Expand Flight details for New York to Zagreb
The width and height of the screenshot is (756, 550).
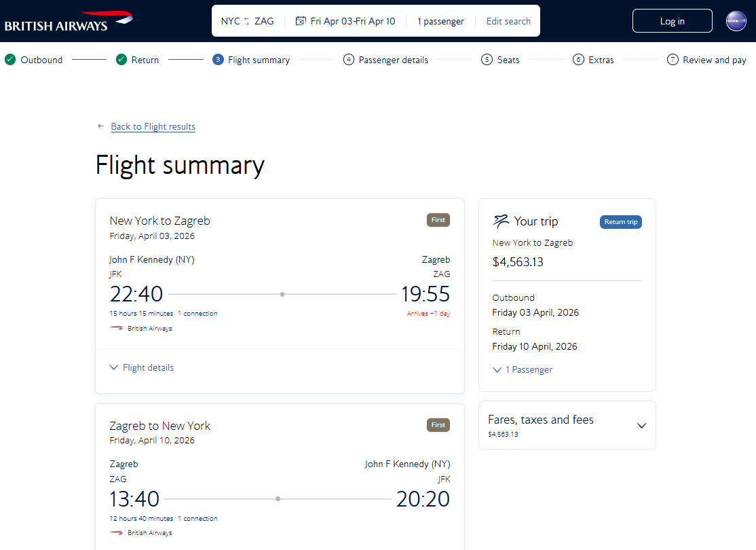142,367
